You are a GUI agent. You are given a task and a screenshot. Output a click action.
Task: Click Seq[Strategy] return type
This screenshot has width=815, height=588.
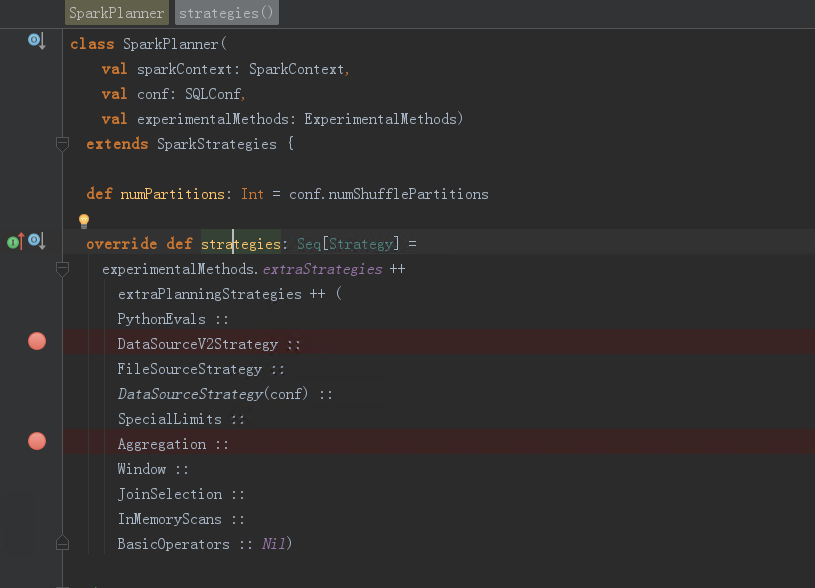(348, 244)
